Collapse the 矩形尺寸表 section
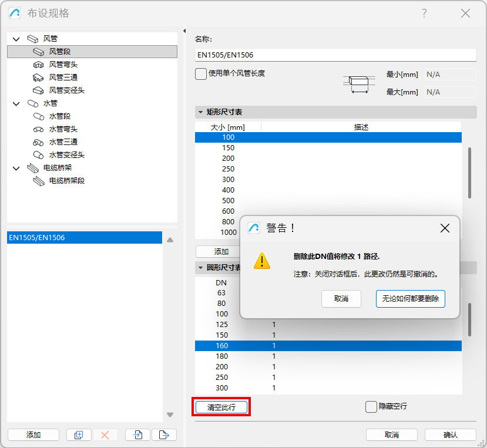Image resolution: width=487 pixels, height=448 pixels. (201, 112)
